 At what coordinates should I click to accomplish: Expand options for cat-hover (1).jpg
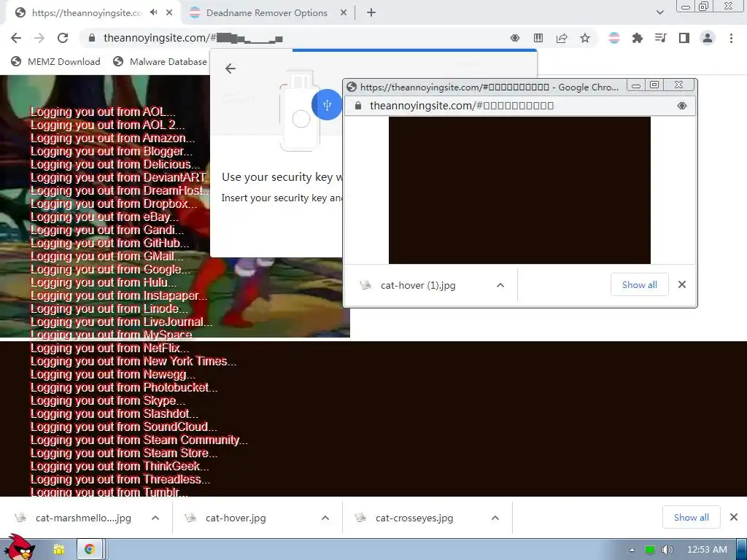(500, 285)
